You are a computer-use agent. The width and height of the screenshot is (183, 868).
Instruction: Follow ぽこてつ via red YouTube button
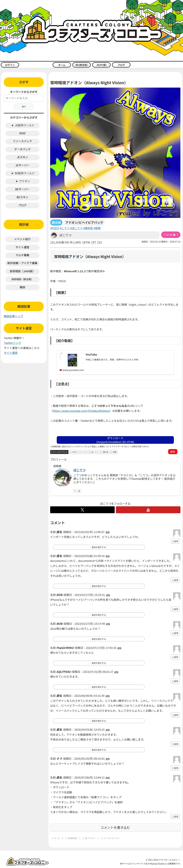(x=148, y=510)
